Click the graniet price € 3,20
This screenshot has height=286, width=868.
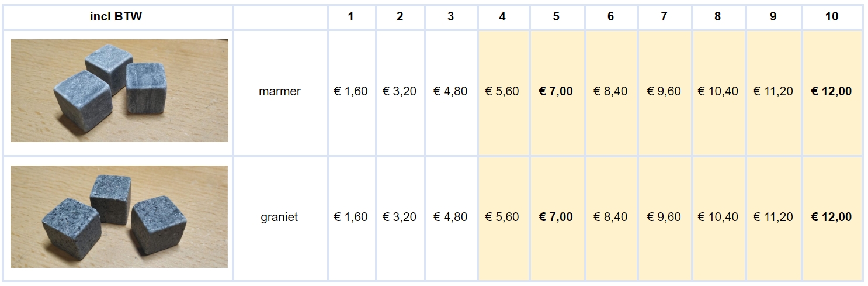[x=400, y=217]
